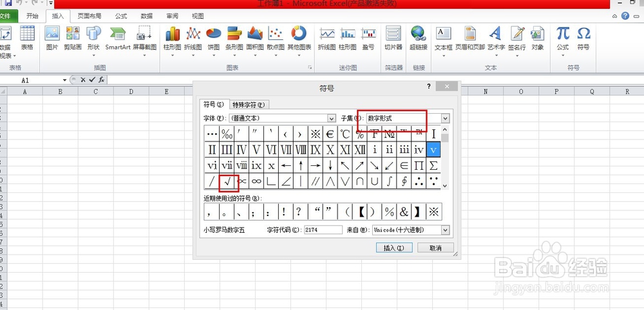Image resolution: width=644 pixels, height=310 pixels.
Task: Open the Equation (公式) dropdown arrow
Action: click(563, 55)
